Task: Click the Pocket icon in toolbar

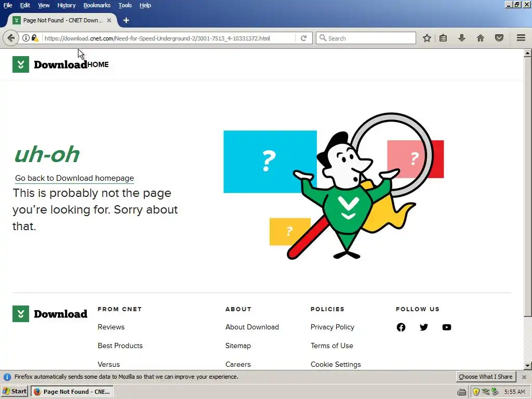Action: (499, 38)
